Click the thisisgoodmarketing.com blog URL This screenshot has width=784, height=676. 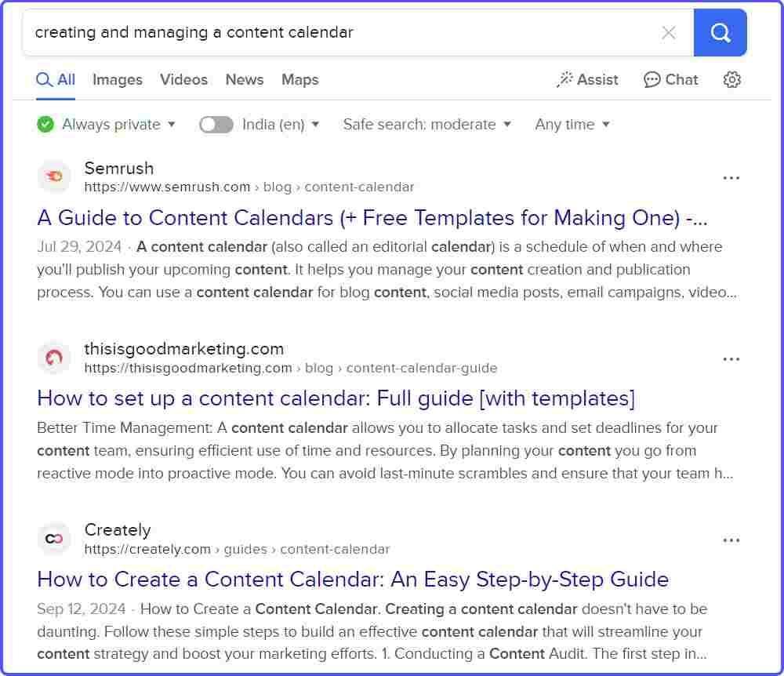(291, 368)
